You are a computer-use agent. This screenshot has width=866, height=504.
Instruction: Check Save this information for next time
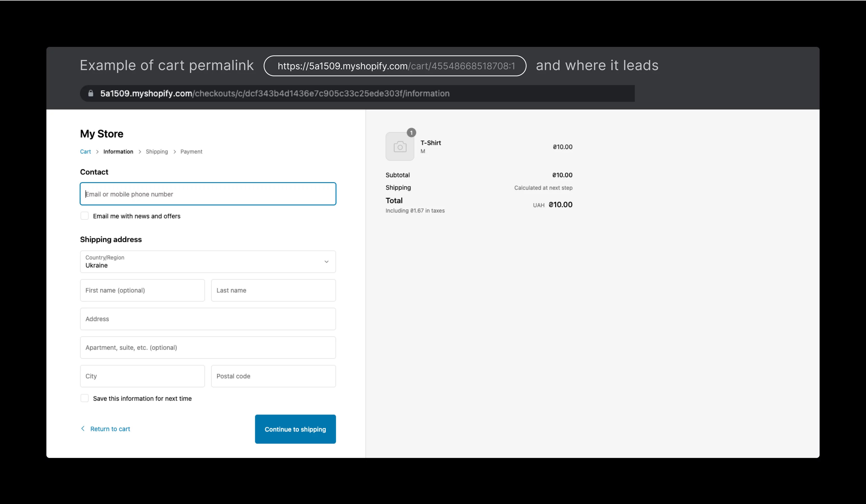[x=84, y=398]
